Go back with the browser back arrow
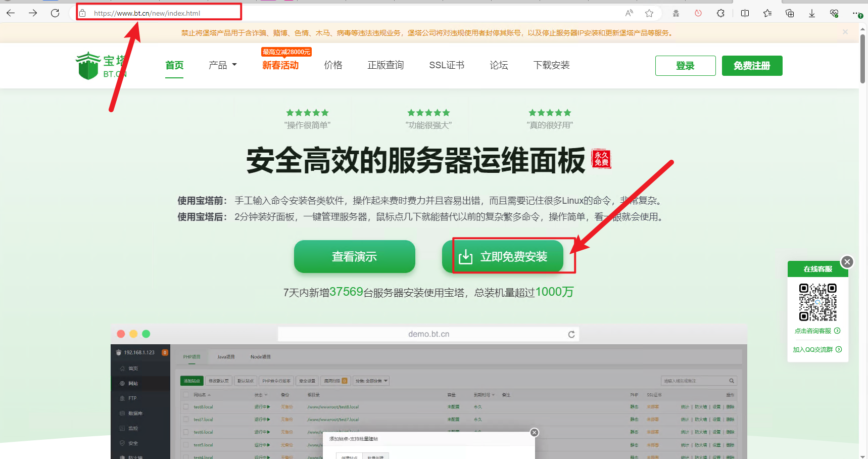 (x=11, y=13)
